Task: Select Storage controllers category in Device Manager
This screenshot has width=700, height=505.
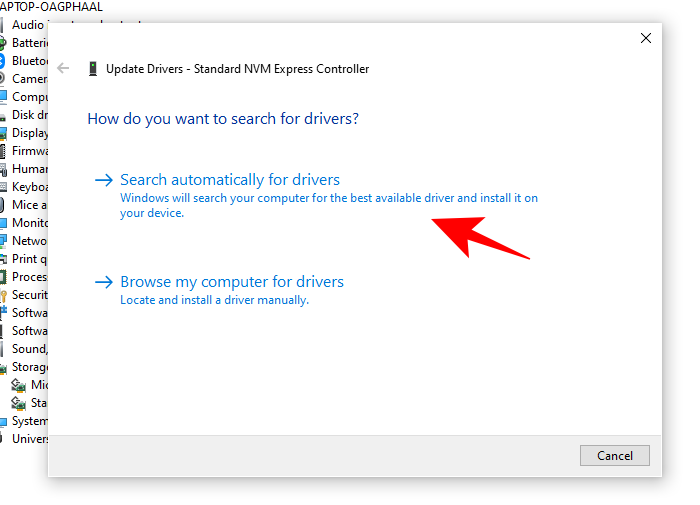Action: [x=30, y=367]
